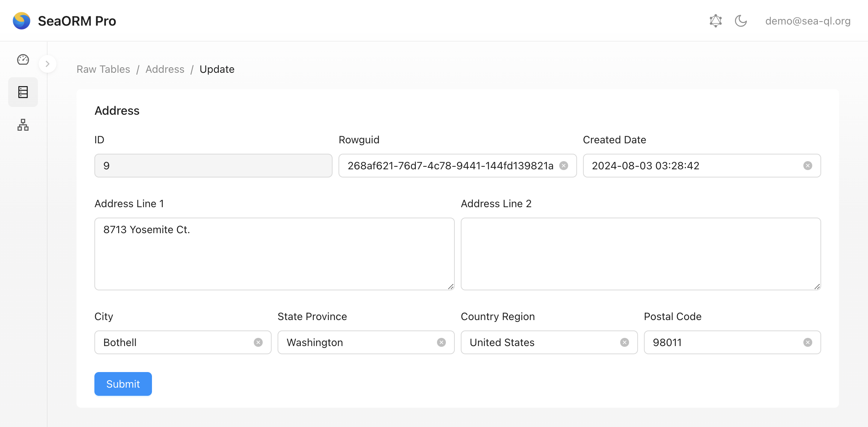The width and height of the screenshot is (868, 427).
Task: Select the raw tables database icon
Action: point(23,92)
